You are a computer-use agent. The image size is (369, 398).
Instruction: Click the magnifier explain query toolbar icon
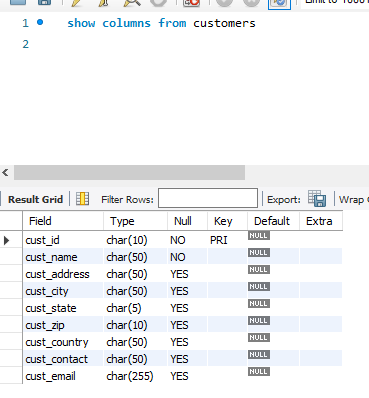point(132,3)
